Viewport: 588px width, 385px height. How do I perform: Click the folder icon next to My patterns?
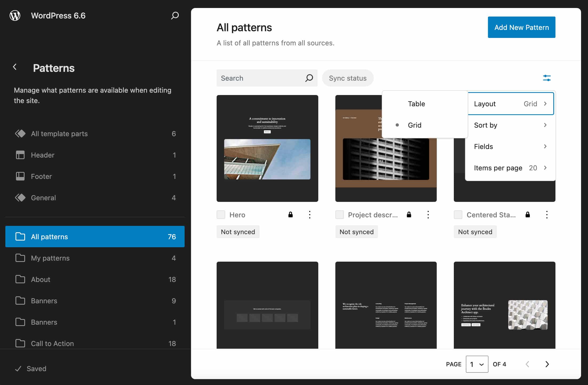click(20, 258)
